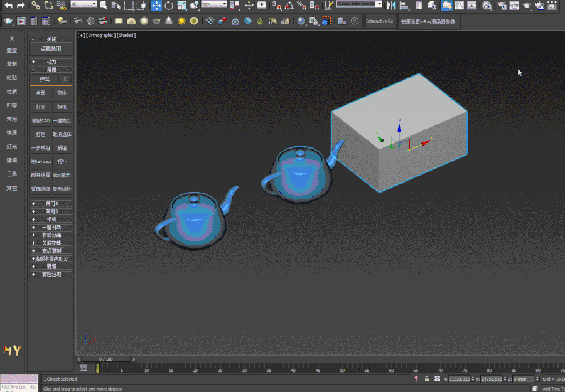The image size is (565, 392).
Task: Click the 粘贴CAD button
Action: (41, 120)
